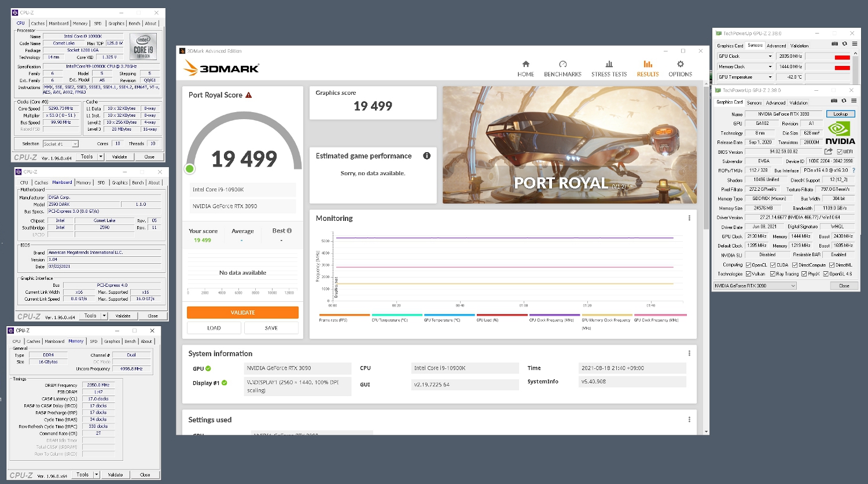This screenshot has width=868, height=484.
Task: Click the refresh icon in GPU-Z Sensors window
Action: point(845,44)
